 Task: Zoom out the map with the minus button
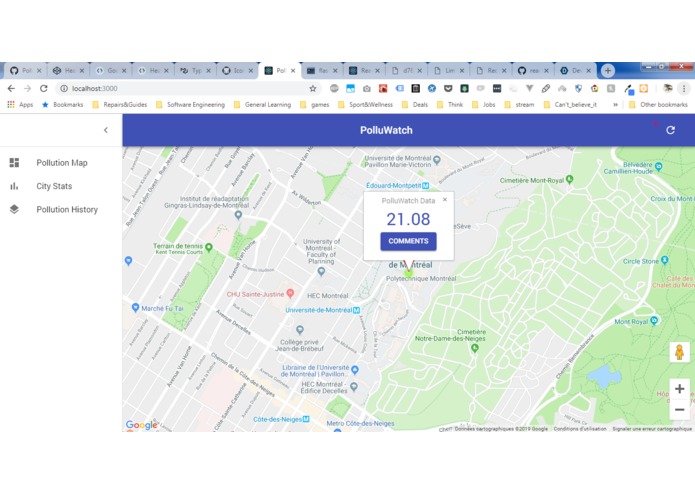(679, 410)
